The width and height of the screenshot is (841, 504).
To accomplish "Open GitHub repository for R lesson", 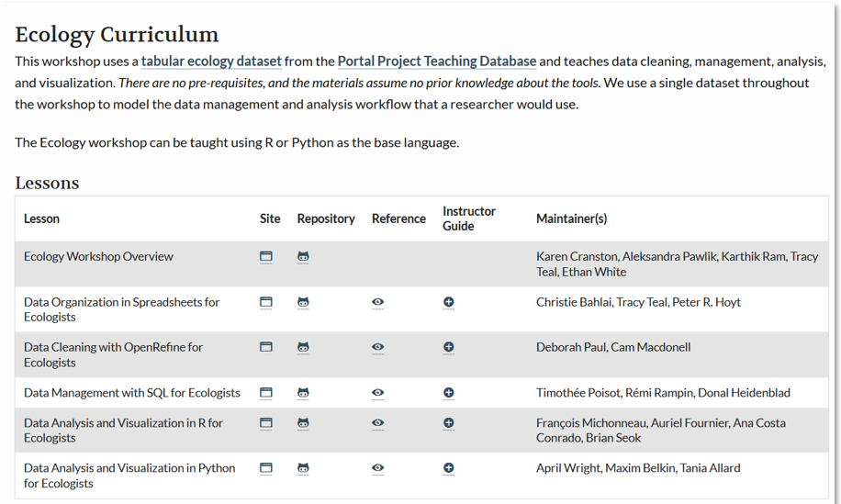I will (x=303, y=423).
